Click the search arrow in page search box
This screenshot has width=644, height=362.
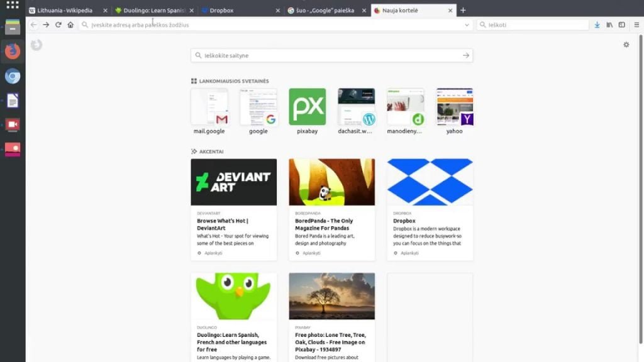(x=466, y=55)
